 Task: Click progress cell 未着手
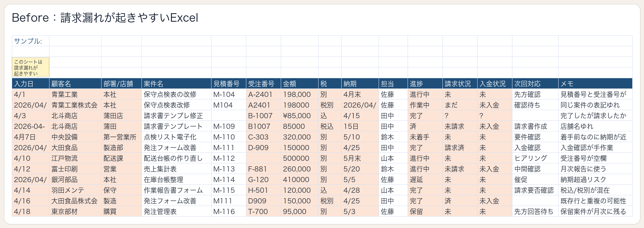(x=425, y=137)
